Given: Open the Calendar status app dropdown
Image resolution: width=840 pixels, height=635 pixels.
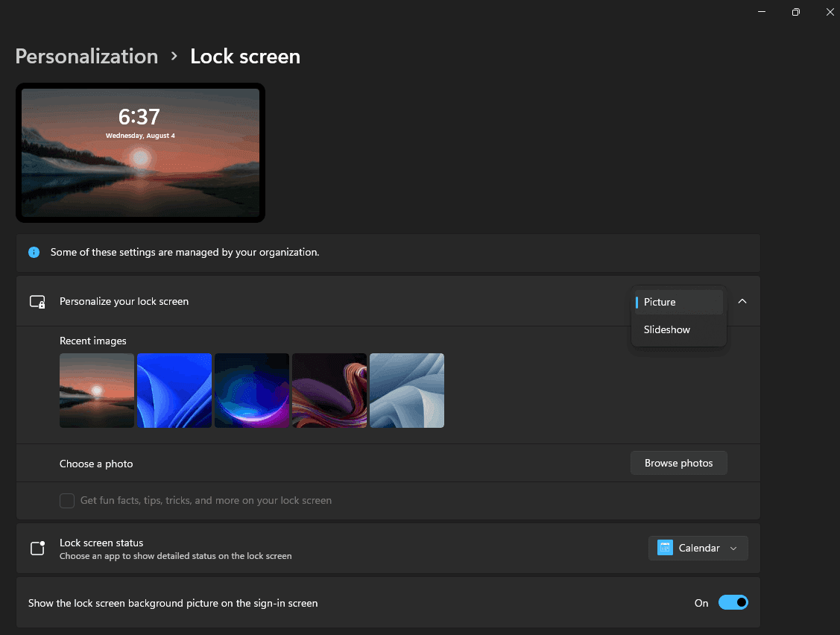Looking at the screenshot, I should (697, 548).
